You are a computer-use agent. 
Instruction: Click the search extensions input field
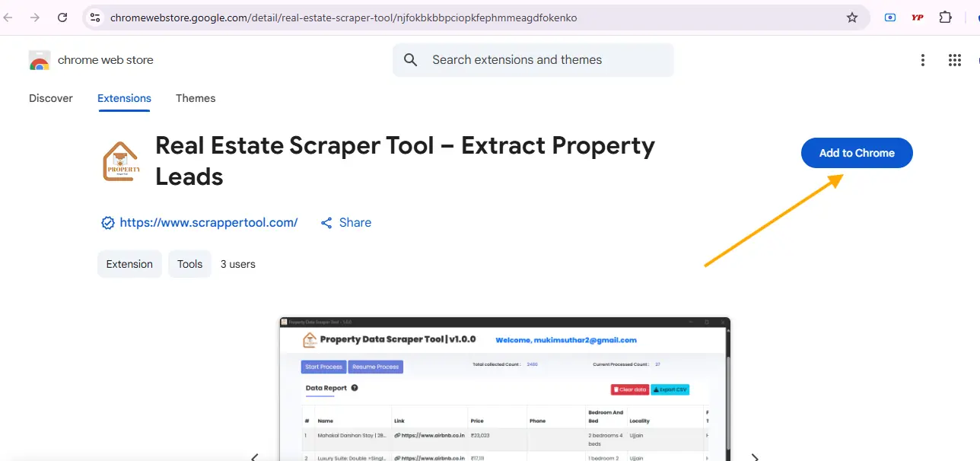point(533,59)
